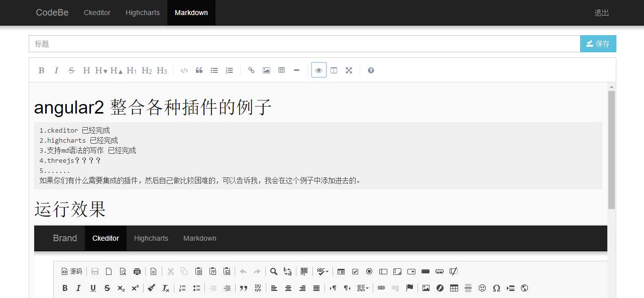Save the document with 保存 button
Image resolution: width=644 pixels, height=298 pixels.
pos(598,44)
